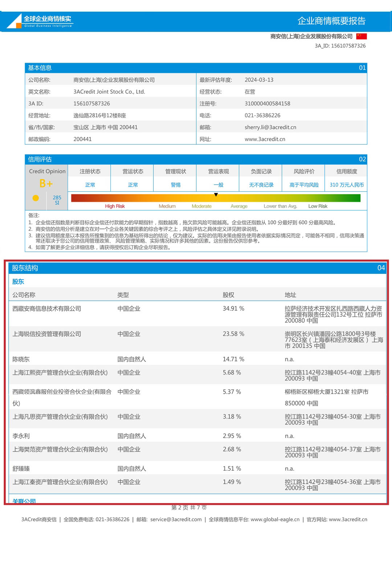Click the 注册状态 column header
The image size is (392, 564).
90,171
